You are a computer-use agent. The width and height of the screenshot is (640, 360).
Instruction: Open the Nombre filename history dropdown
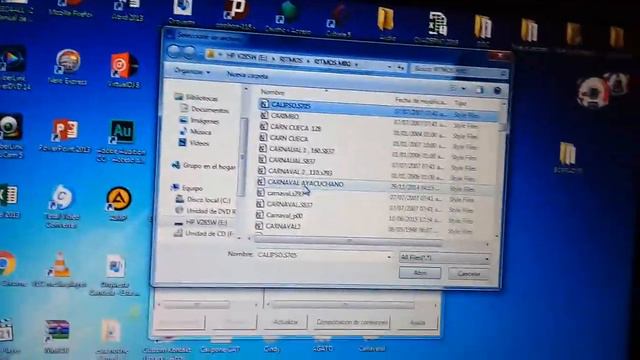click(388, 258)
